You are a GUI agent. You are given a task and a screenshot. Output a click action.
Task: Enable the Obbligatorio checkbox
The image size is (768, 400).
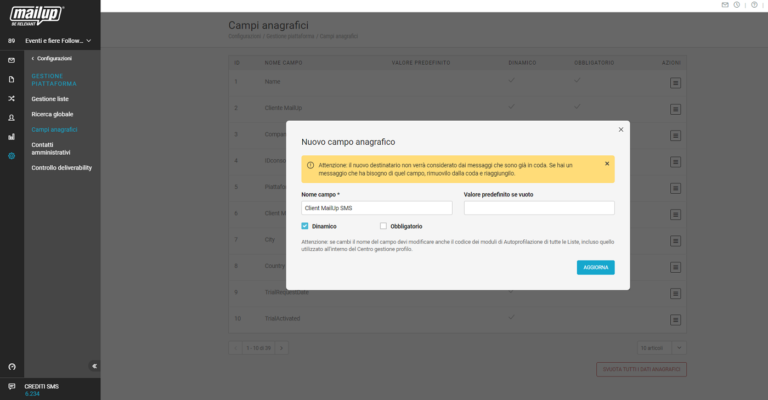coord(383,226)
